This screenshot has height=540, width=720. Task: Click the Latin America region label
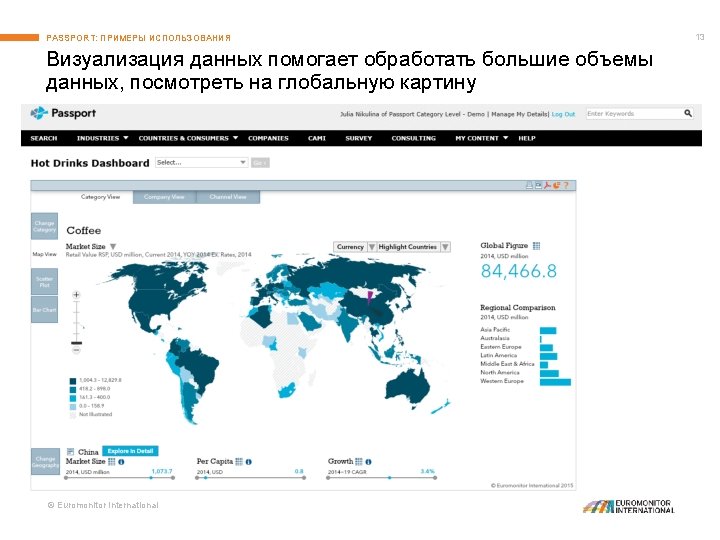tap(499, 355)
